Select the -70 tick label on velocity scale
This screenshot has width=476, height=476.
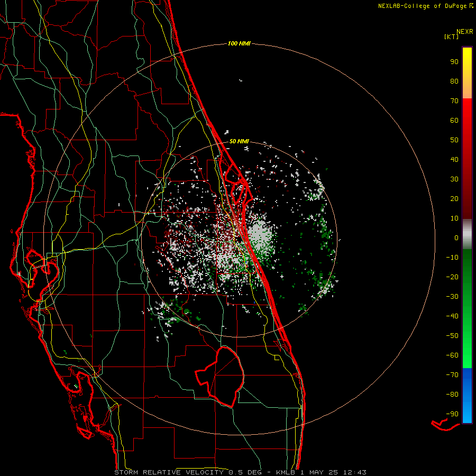pos(452,374)
